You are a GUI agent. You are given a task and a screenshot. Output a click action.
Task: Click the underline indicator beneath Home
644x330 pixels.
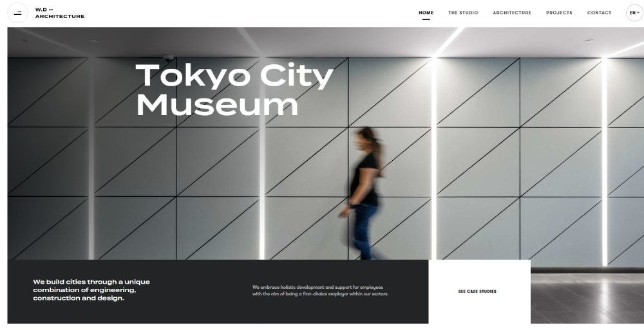426,19
